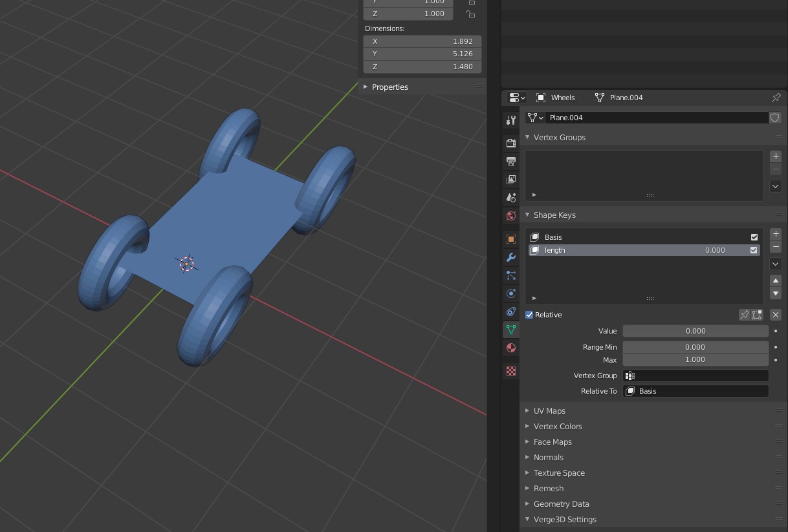Screen dimensions: 788x532
Task: Collapse the Verge3D Settings panel
Action: 527,519
